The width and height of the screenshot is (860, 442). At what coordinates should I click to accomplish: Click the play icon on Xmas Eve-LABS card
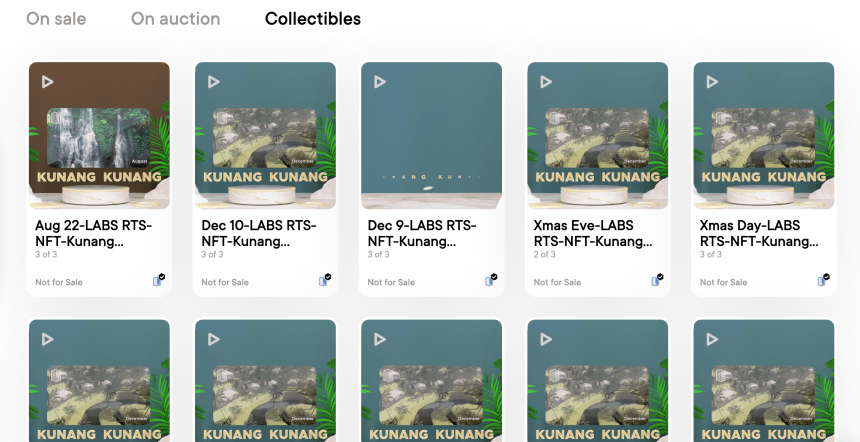546,82
